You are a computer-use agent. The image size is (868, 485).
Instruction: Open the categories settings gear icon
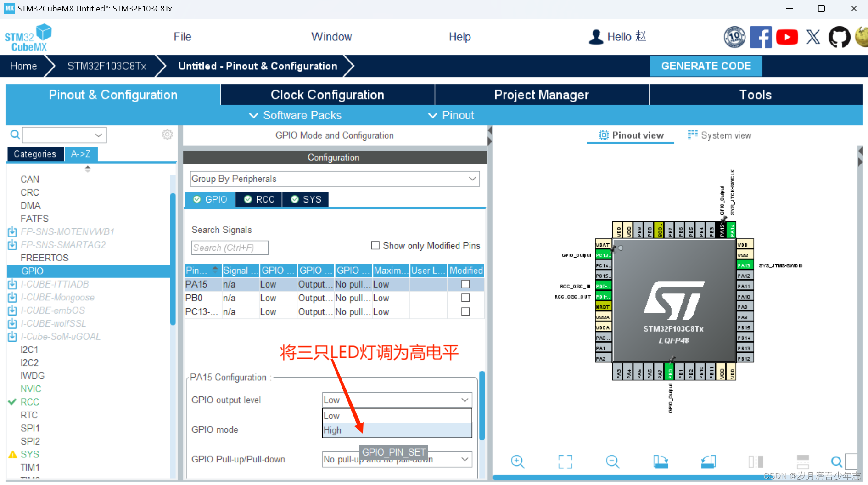point(167,135)
